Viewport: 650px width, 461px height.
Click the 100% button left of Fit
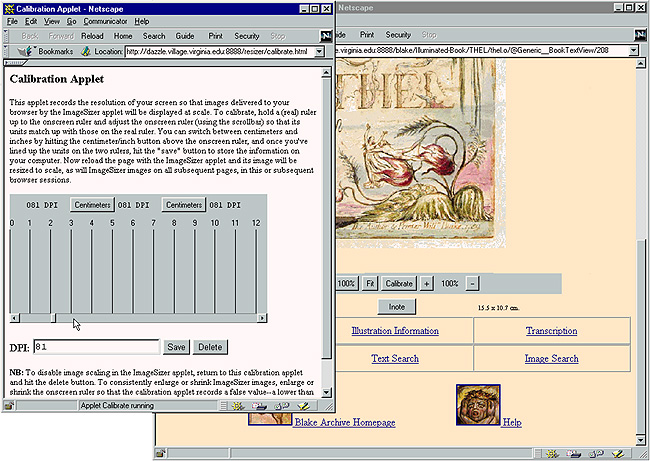[x=347, y=284]
